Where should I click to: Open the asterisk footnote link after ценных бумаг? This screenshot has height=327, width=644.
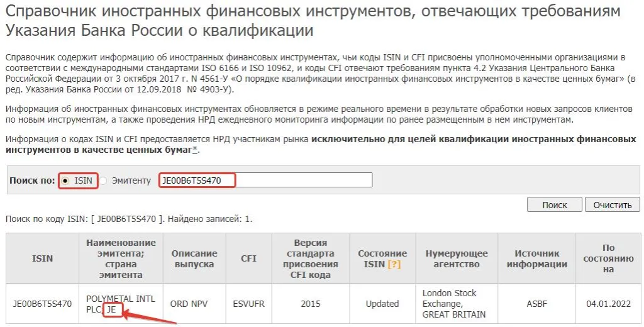tap(195, 150)
